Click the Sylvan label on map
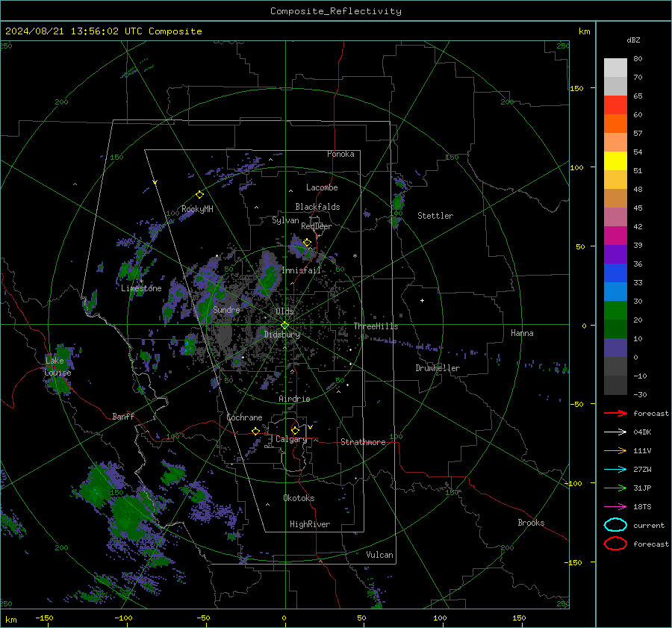 pyautogui.click(x=285, y=220)
